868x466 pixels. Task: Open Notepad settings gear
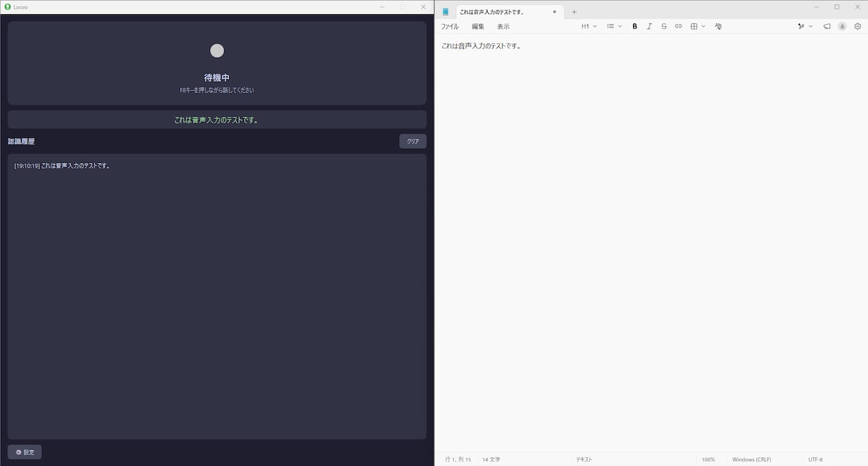857,26
